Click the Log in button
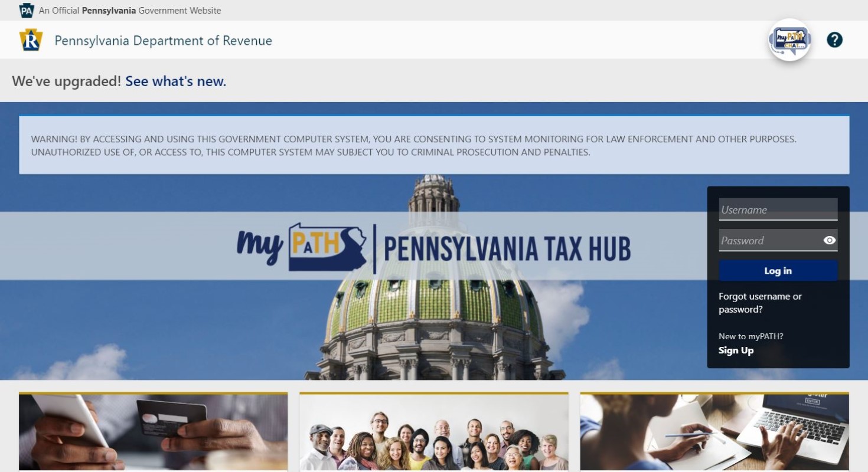This screenshot has height=472, width=868. [x=778, y=271]
